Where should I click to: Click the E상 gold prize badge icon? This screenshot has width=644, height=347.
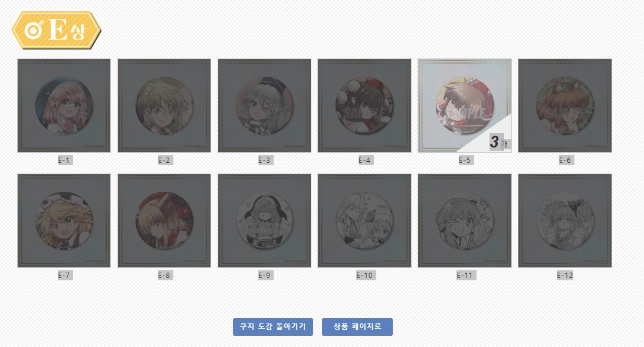tap(56, 31)
